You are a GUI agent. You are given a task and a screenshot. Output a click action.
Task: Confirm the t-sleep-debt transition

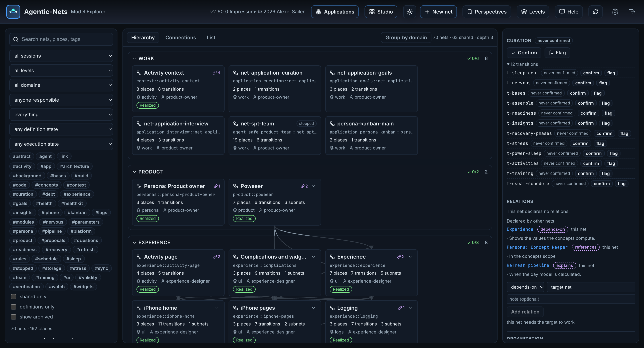(591, 73)
